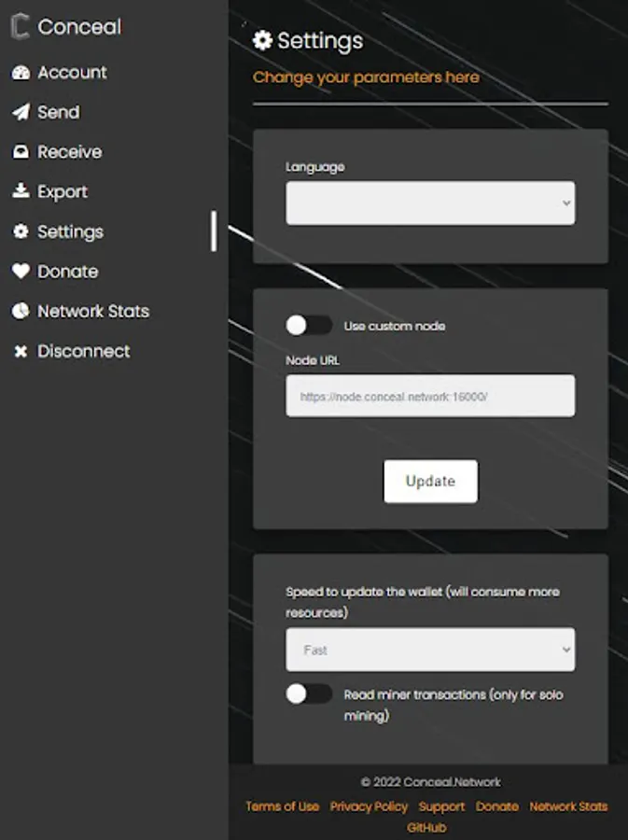
Task: Click the Account dashboard icon
Action: click(21, 72)
